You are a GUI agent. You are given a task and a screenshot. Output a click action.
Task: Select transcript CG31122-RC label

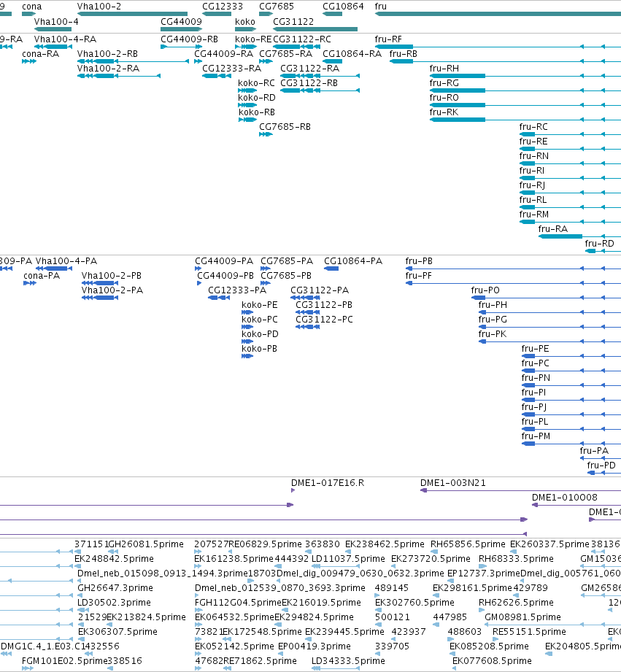click(301, 39)
